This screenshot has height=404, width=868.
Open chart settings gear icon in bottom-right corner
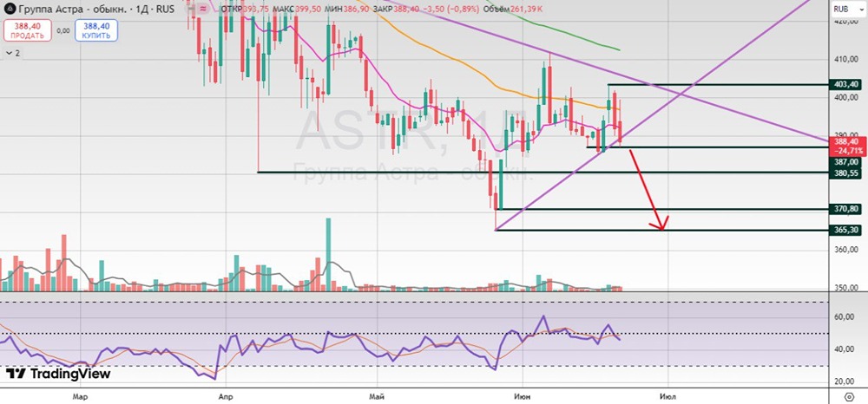coord(849,397)
